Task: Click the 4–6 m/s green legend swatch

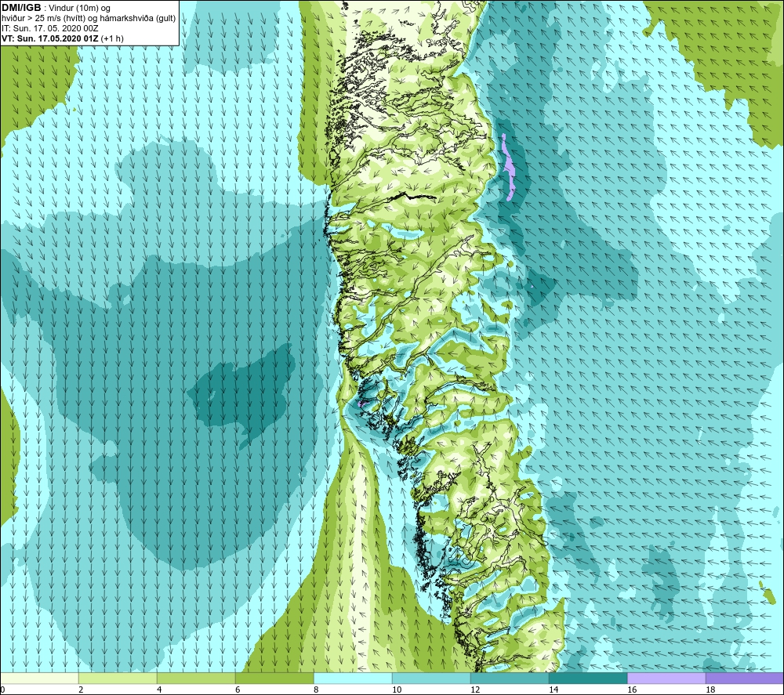Action: [x=196, y=678]
